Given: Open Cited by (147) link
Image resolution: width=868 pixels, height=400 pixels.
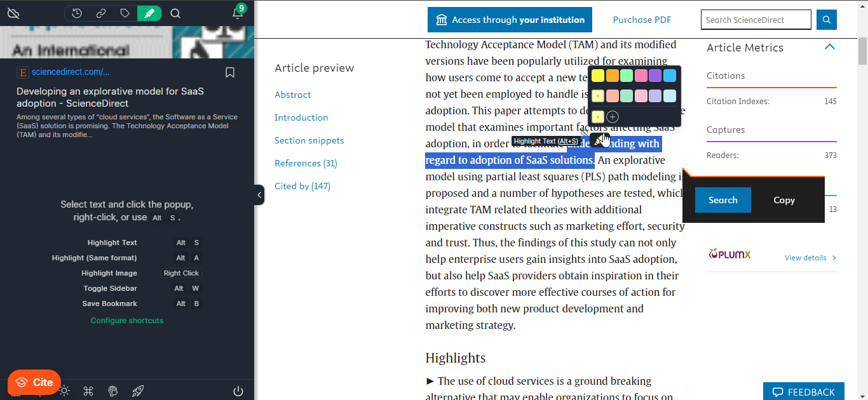Looking at the screenshot, I should [x=302, y=186].
